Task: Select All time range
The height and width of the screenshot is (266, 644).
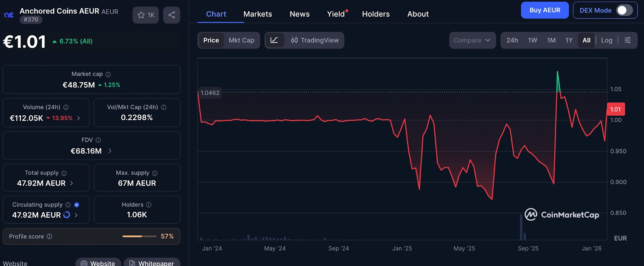Action: tap(586, 40)
